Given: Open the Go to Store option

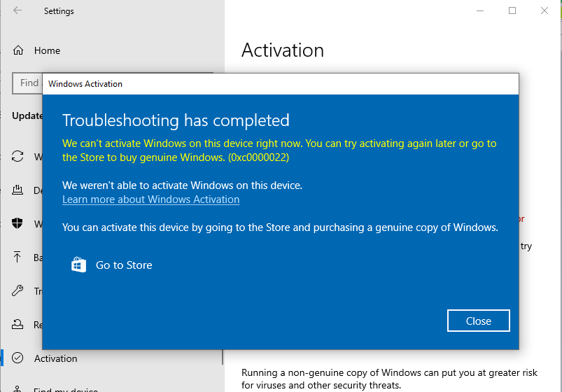Looking at the screenshot, I should tap(111, 265).
